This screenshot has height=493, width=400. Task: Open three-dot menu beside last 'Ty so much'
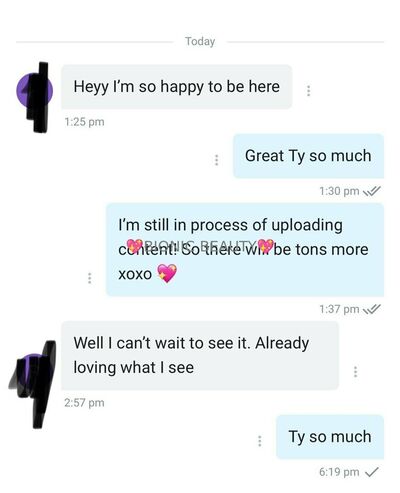coord(260,441)
